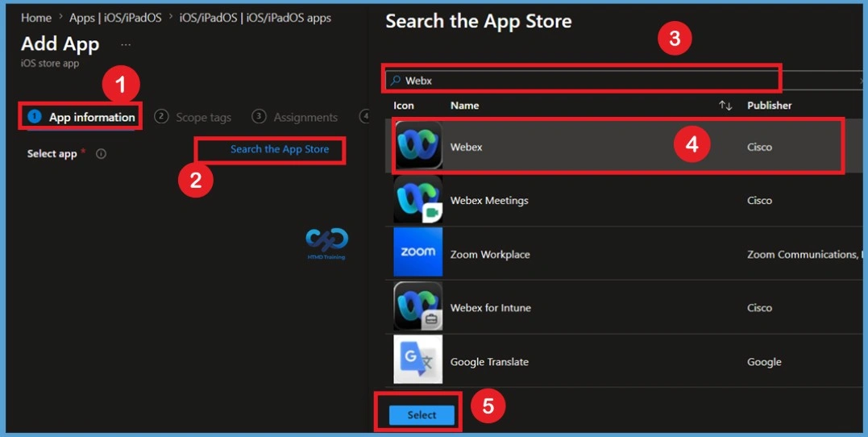Screen dimensions: 868x437
Task: Select the Webex for Intune name text
Action: pyautogui.click(x=491, y=308)
